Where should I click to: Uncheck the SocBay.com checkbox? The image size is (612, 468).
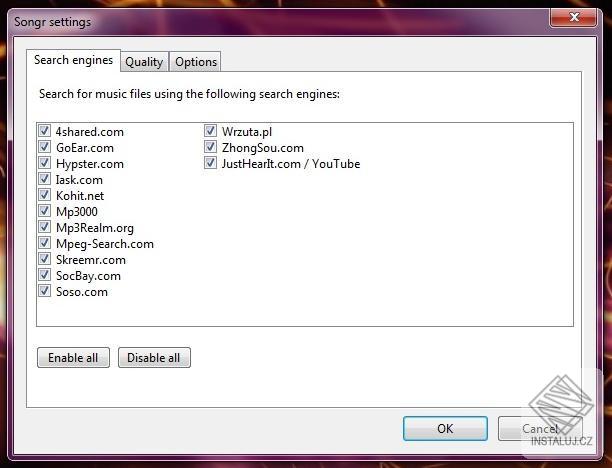pyautogui.click(x=44, y=275)
